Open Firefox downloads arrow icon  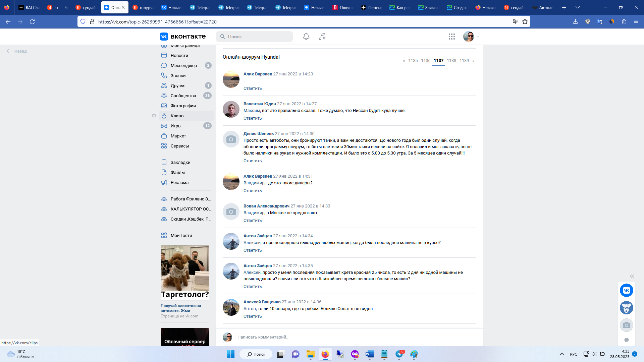point(575,21)
